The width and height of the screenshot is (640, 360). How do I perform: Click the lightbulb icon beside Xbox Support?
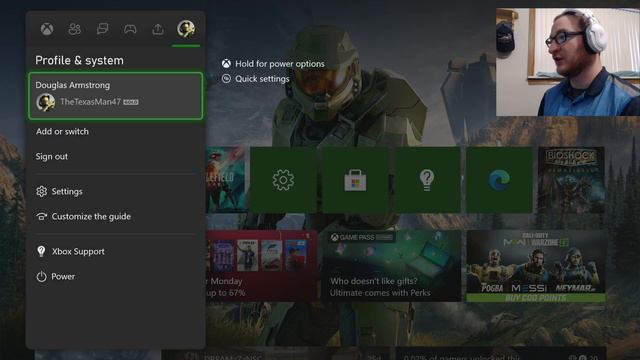click(x=41, y=251)
